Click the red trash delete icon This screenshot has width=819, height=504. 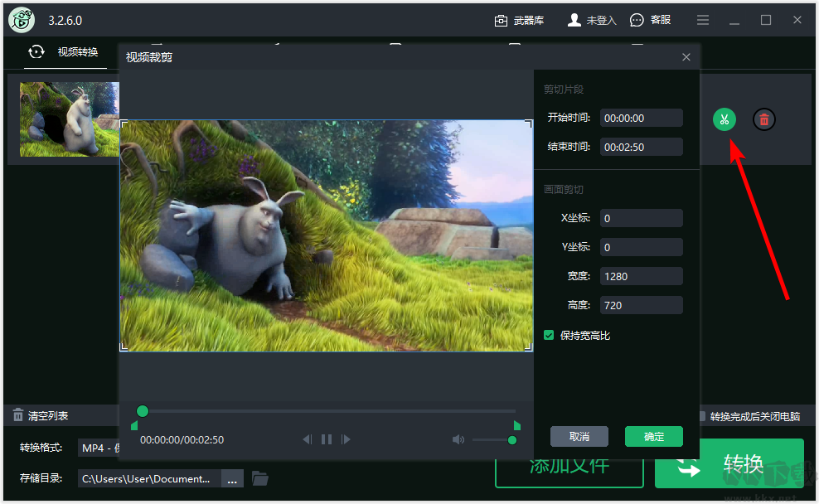click(764, 119)
